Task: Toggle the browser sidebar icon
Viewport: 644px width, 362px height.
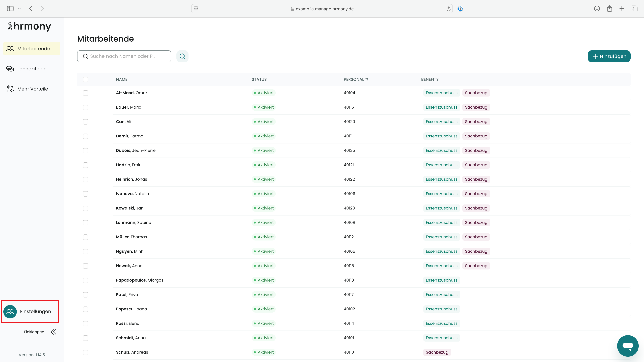Action: [x=10, y=9]
